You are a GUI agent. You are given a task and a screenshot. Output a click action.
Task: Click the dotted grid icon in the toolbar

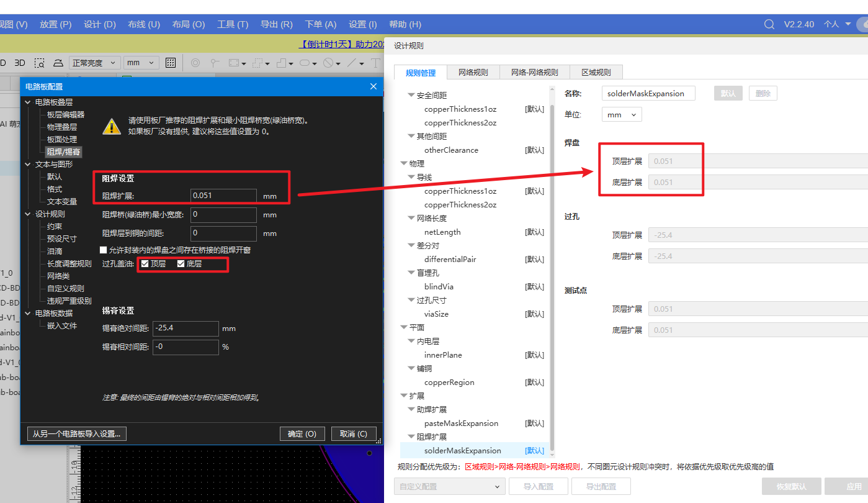[171, 63]
